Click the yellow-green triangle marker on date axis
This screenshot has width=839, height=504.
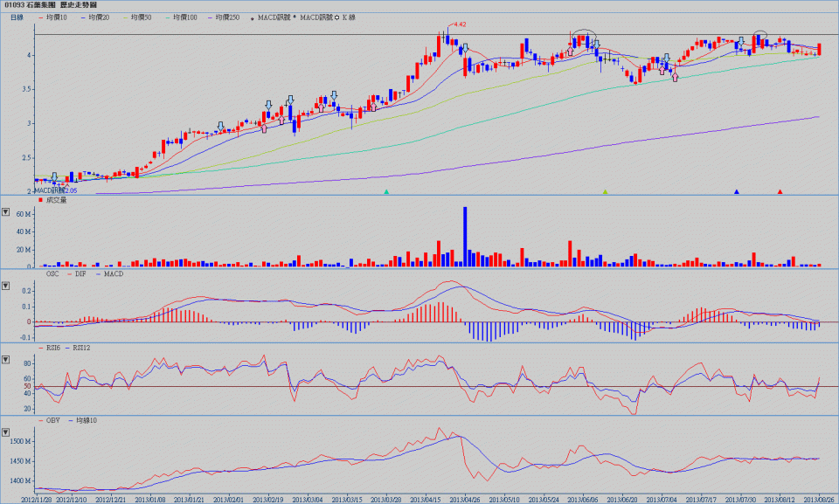(605, 190)
